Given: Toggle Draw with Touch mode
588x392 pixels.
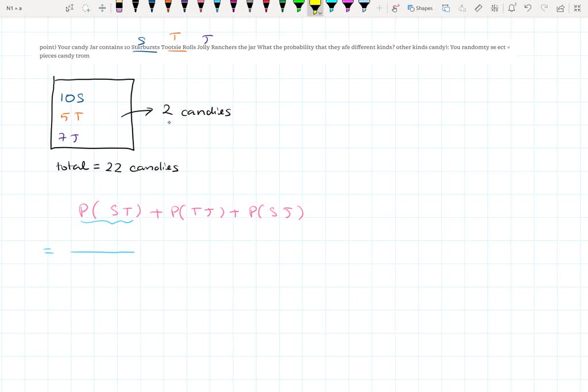Looking at the screenshot, I should point(395,8).
